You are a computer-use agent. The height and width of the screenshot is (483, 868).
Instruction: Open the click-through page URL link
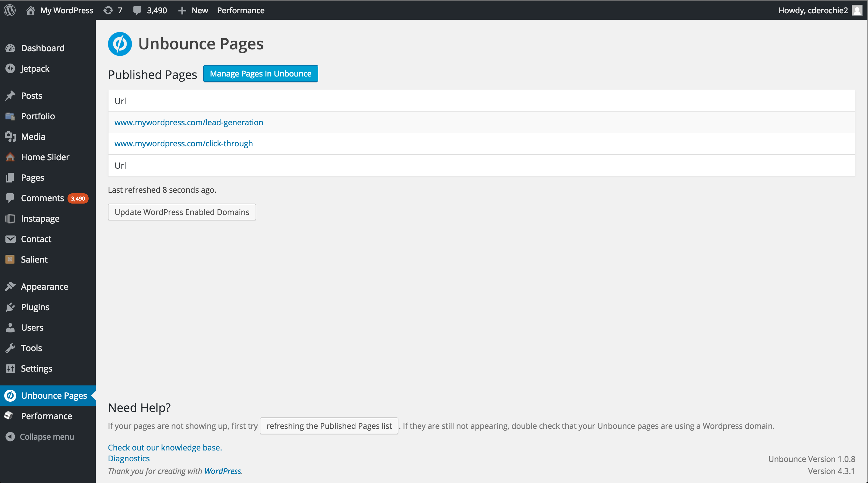[x=184, y=144]
